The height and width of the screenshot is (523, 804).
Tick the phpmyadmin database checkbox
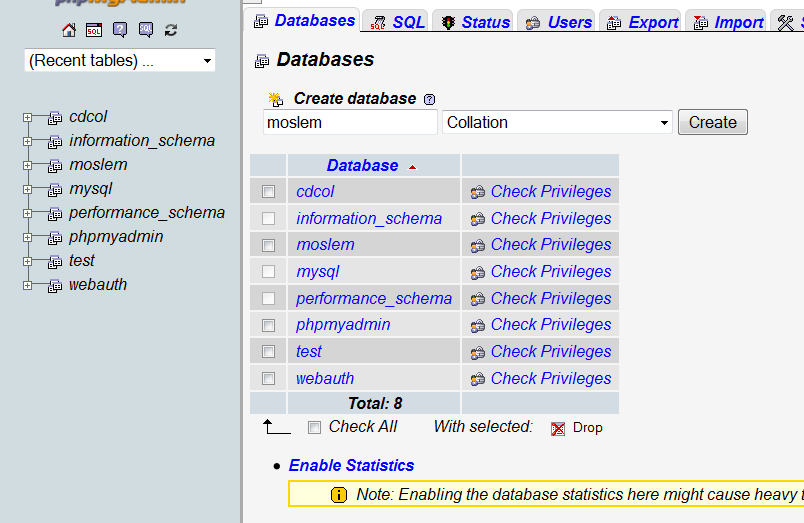pyautogui.click(x=268, y=326)
